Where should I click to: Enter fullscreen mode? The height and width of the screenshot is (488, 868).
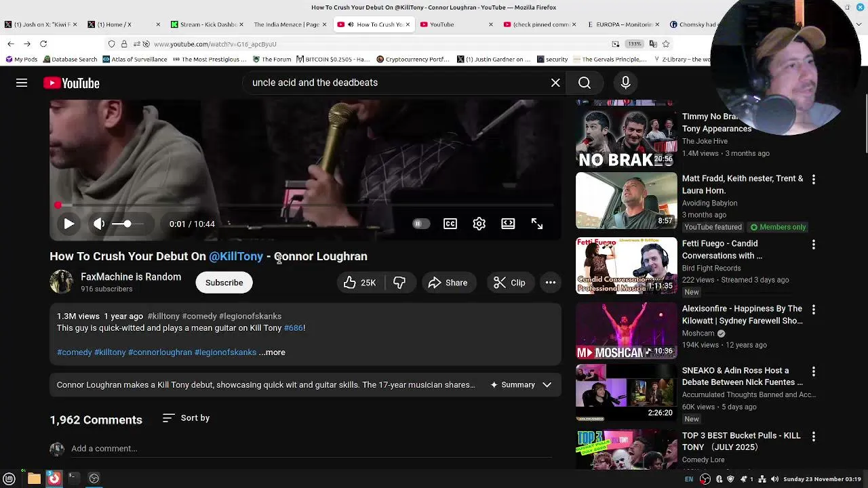(537, 224)
